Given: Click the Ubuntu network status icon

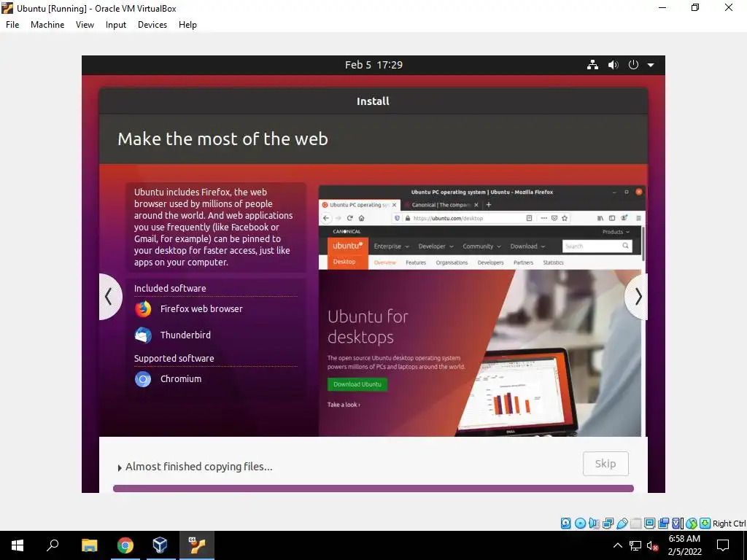Looking at the screenshot, I should point(592,65).
